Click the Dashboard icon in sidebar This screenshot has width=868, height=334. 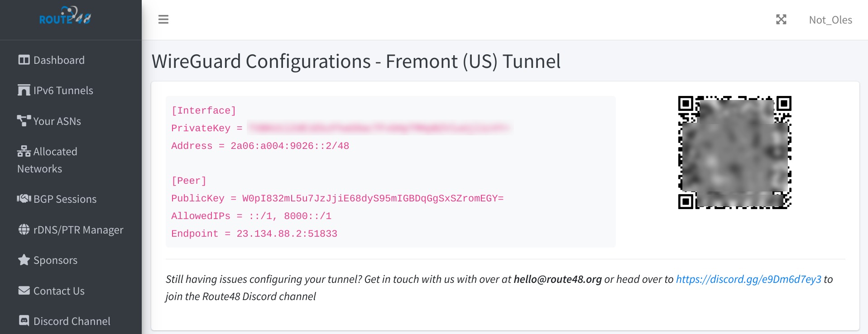tap(24, 60)
